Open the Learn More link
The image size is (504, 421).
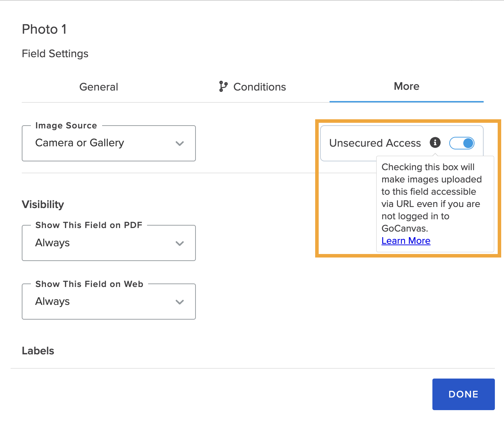click(406, 241)
